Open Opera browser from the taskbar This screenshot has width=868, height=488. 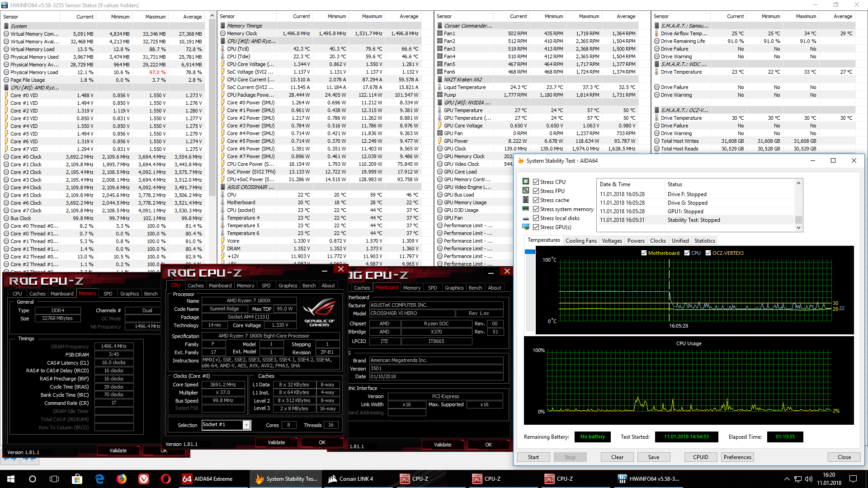click(166, 479)
